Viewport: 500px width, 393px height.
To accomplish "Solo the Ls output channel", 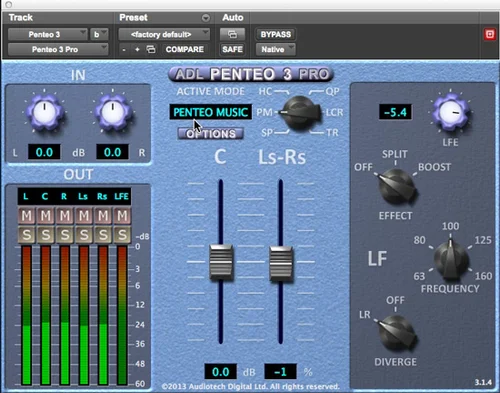I will (84, 235).
